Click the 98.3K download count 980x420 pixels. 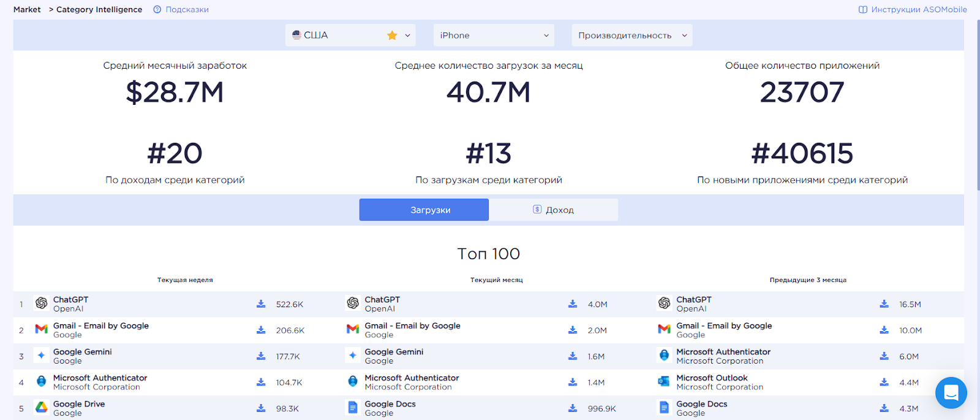287,408
